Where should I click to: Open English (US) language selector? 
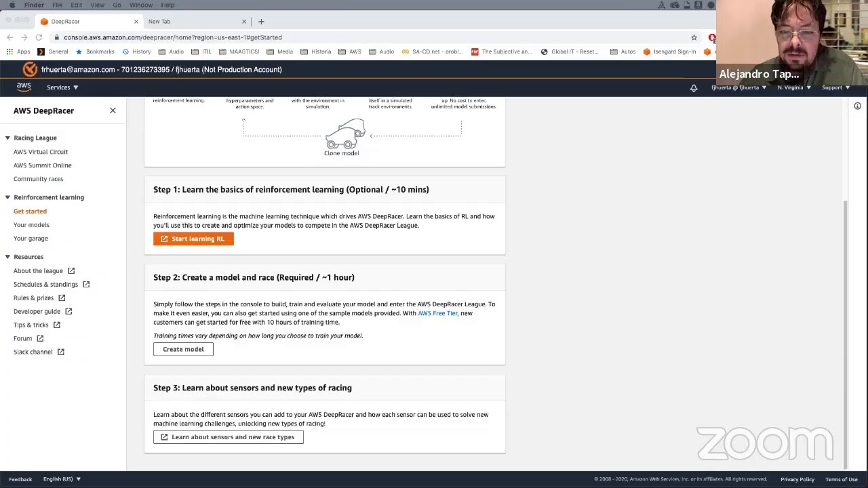pos(62,479)
